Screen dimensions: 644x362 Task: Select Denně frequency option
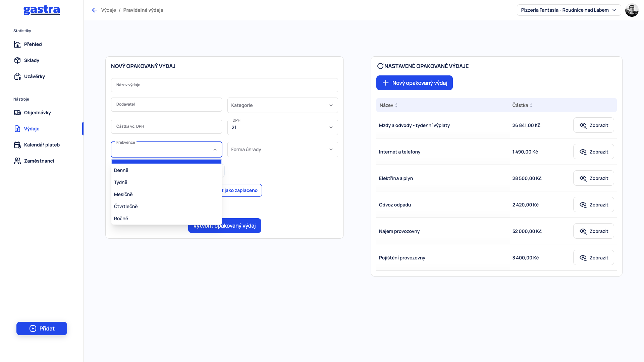166,170
